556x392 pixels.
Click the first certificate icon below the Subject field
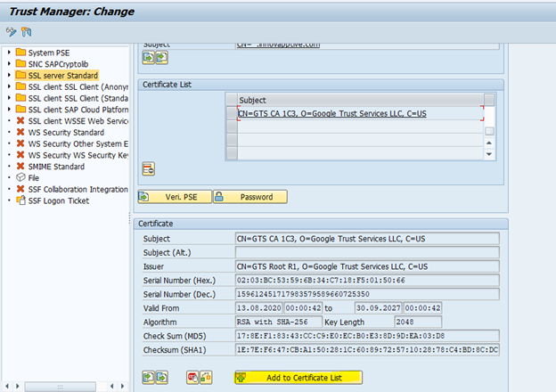148,58
